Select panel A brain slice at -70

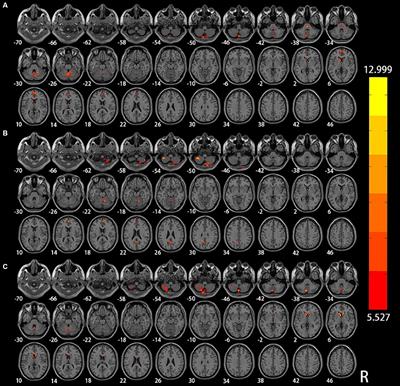click(35, 24)
